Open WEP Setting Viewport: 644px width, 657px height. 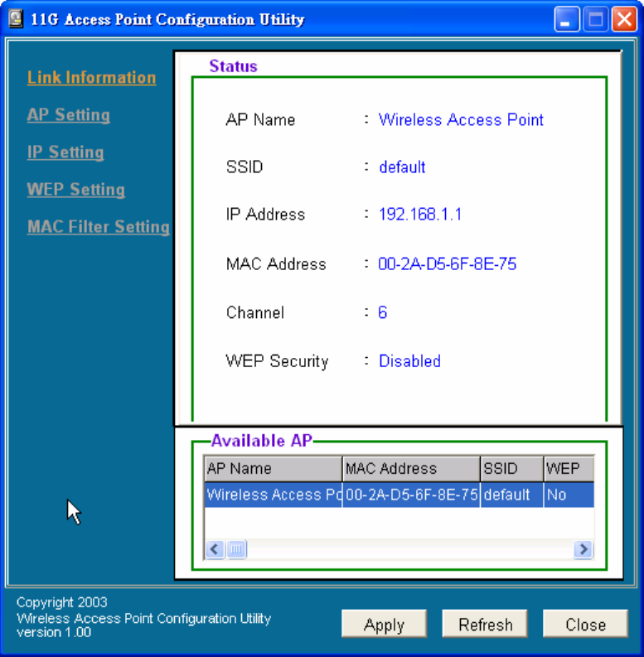(x=76, y=190)
